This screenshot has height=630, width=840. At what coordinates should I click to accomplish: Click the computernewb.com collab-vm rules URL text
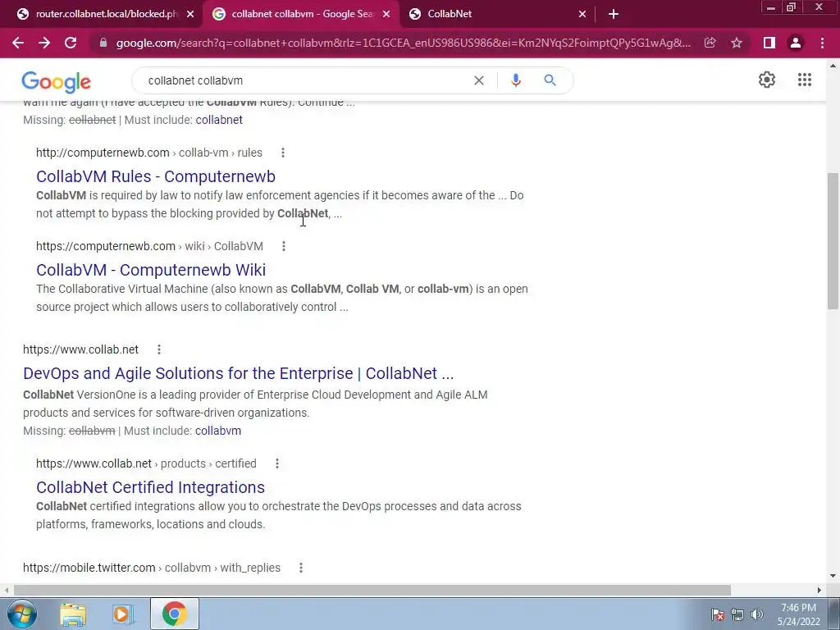(x=149, y=153)
